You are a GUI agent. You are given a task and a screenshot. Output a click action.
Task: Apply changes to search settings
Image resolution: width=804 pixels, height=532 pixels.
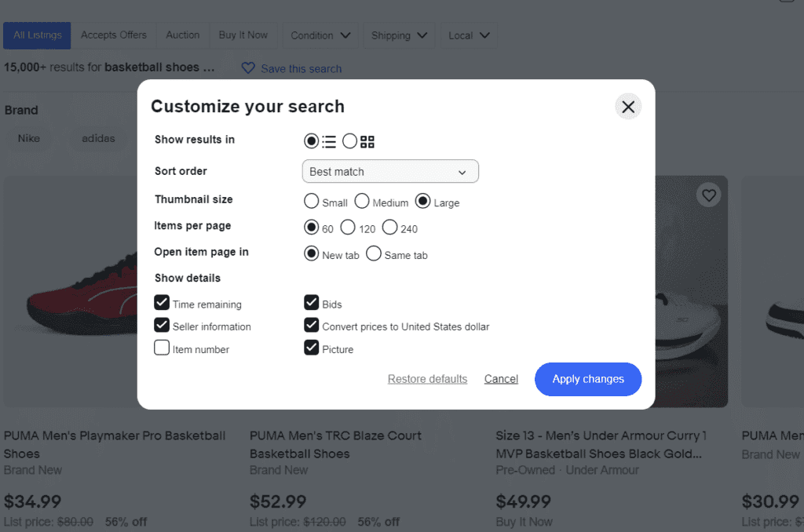click(x=587, y=379)
